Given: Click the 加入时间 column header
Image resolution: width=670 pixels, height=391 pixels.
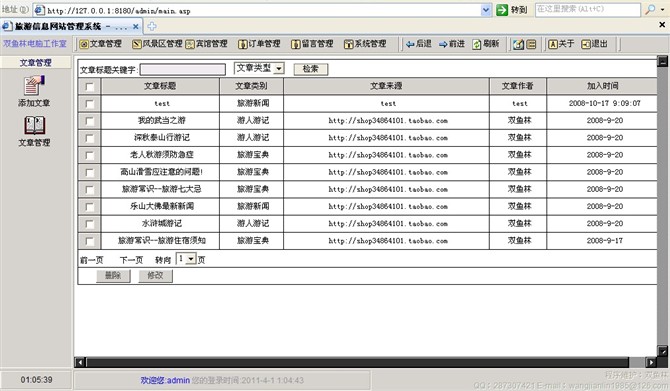Looking at the screenshot, I should 602,86.
